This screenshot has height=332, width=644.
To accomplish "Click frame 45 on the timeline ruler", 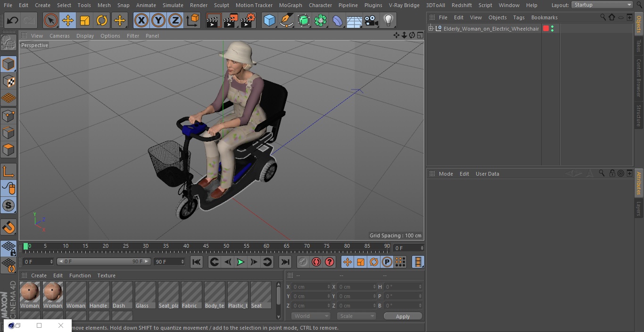I will tap(206, 246).
